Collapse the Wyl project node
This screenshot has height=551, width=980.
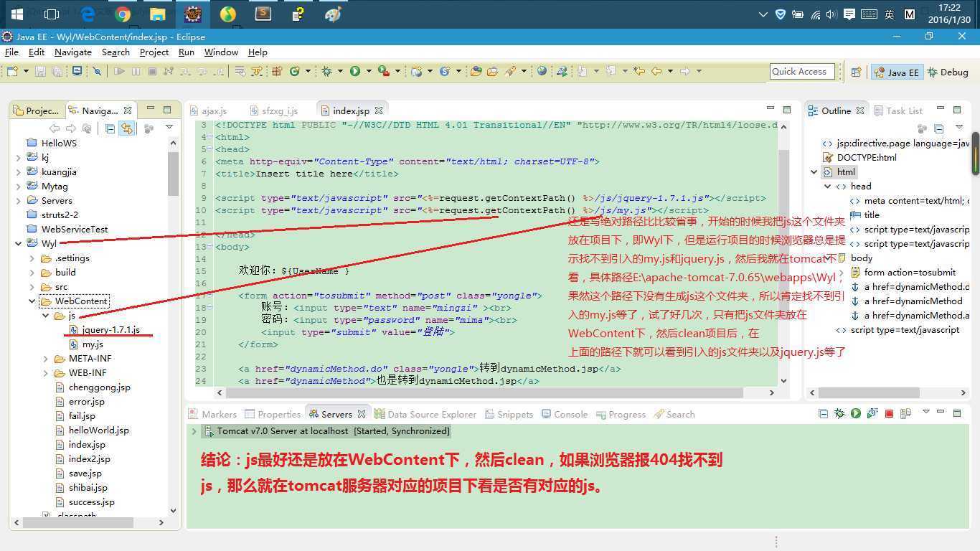pos(18,244)
